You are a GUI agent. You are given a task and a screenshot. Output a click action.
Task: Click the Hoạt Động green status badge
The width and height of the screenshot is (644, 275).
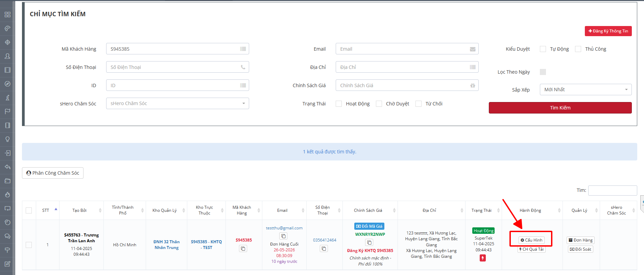483,231
